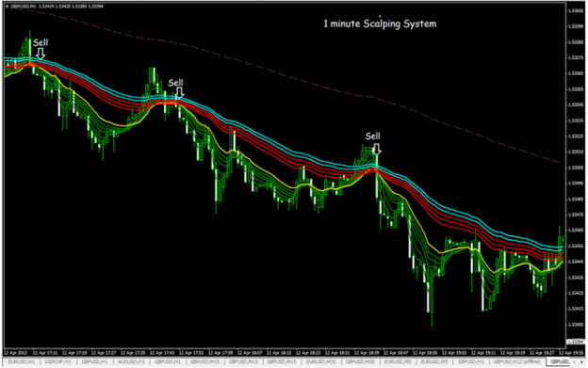Select the '1 minute Scalping System' text label
588x368 pixels.
[x=380, y=24]
